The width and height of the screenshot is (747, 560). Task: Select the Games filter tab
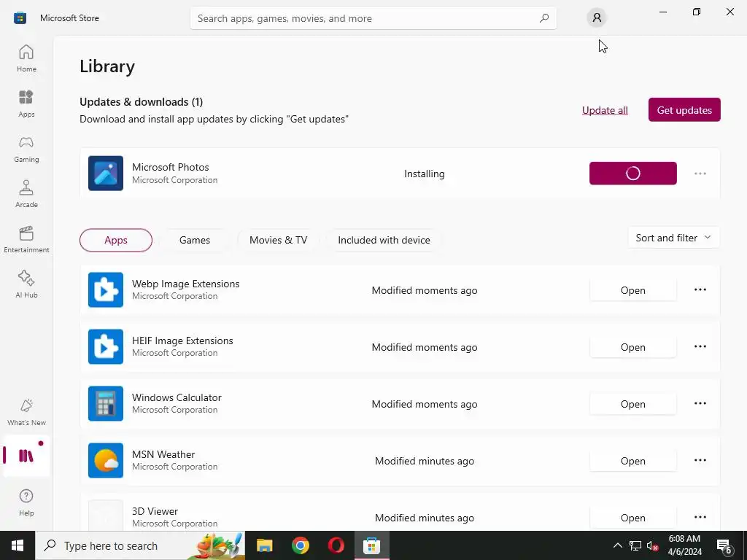[194, 240]
